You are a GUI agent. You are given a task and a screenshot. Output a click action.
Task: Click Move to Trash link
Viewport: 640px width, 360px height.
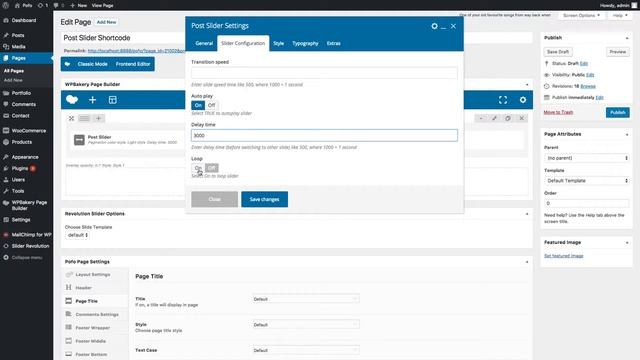(558, 112)
